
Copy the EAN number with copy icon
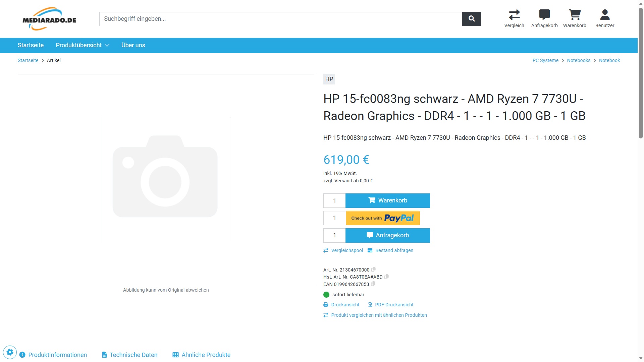pyautogui.click(x=373, y=284)
